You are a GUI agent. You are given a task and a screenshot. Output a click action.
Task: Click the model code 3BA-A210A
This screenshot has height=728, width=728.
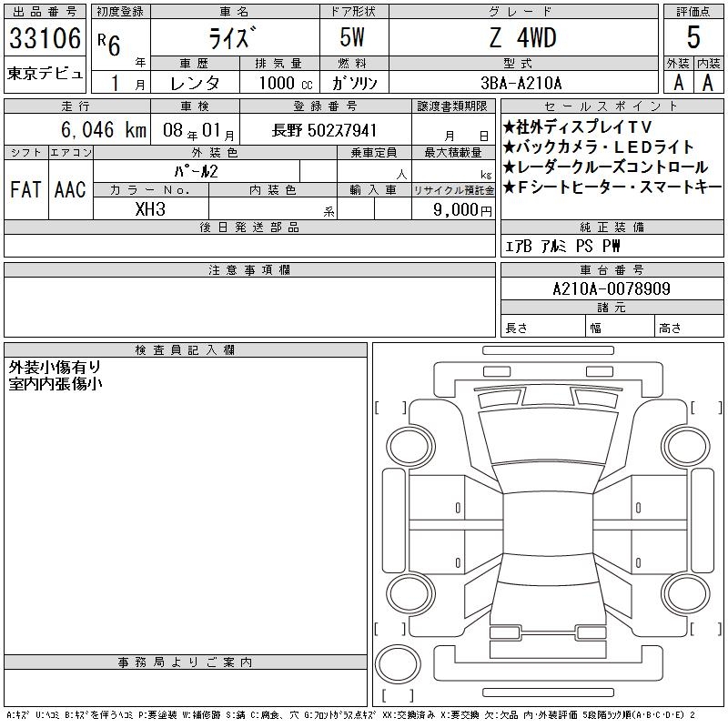(x=521, y=83)
